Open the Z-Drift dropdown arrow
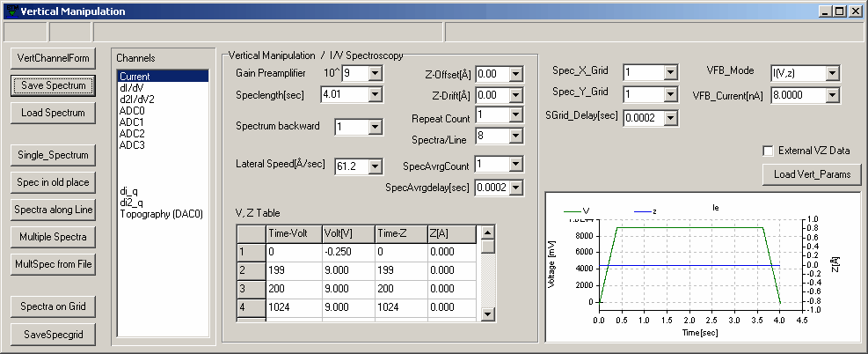Image resolution: width=868 pixels, height=354 pixels. 516,95
